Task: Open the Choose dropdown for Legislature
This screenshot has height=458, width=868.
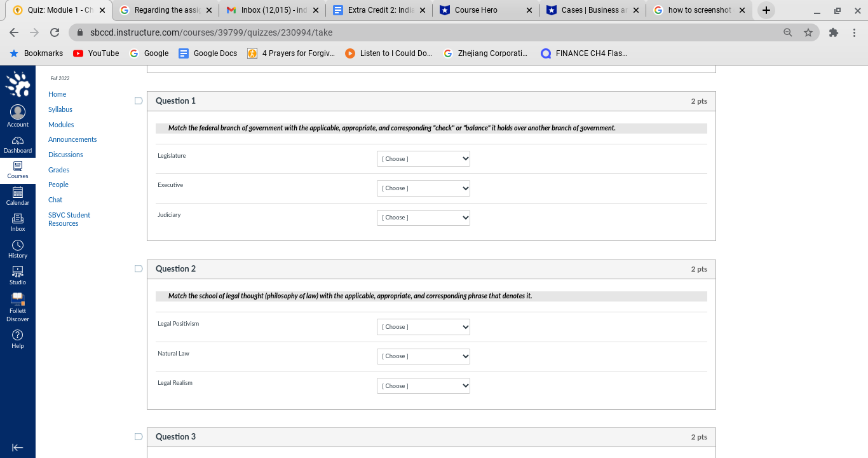Action: [423, 158]
